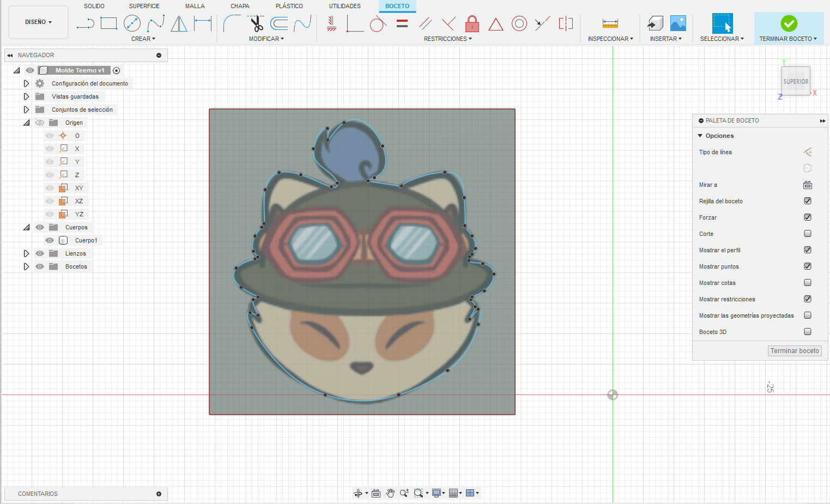Switch to the SUPERFICIE tab
Viewport: 830px width, 504px height.
144,6
